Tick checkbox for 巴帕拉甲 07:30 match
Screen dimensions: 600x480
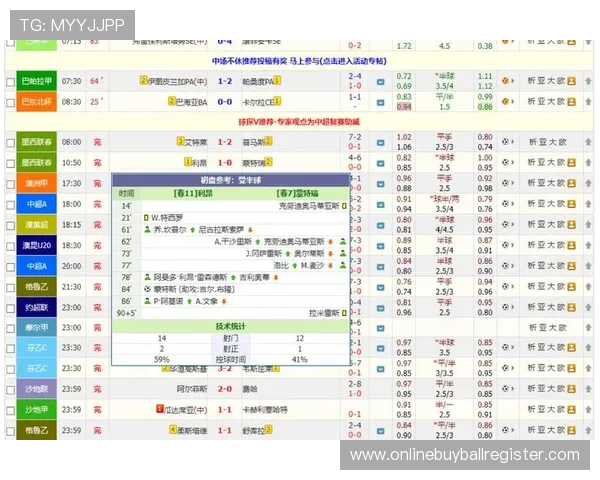click(10, 82)
